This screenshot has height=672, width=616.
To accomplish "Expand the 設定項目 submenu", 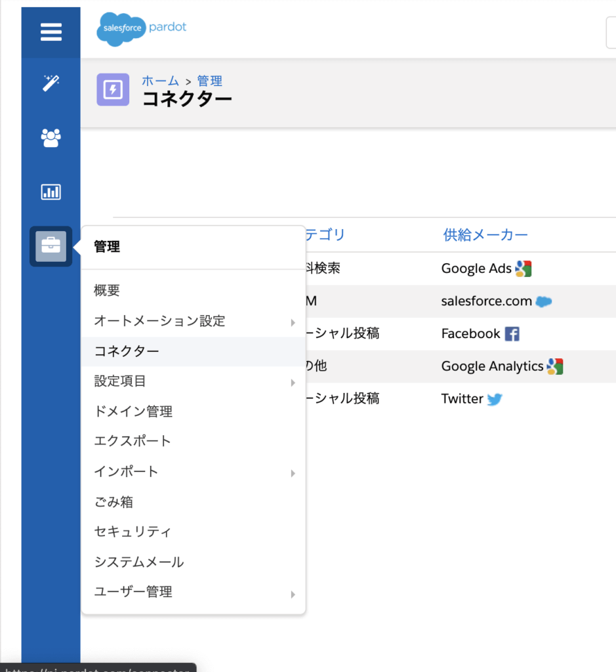I will (x=293, y=383).
